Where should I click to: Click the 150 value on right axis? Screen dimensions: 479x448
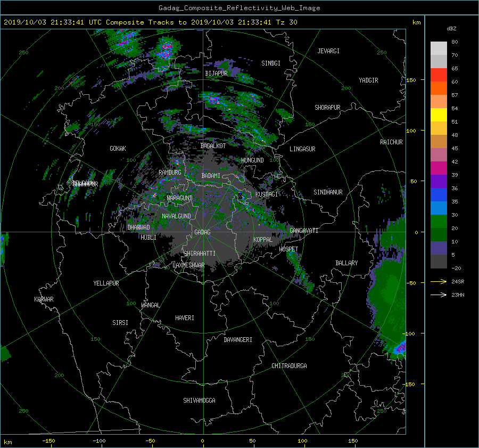point(411,80)
